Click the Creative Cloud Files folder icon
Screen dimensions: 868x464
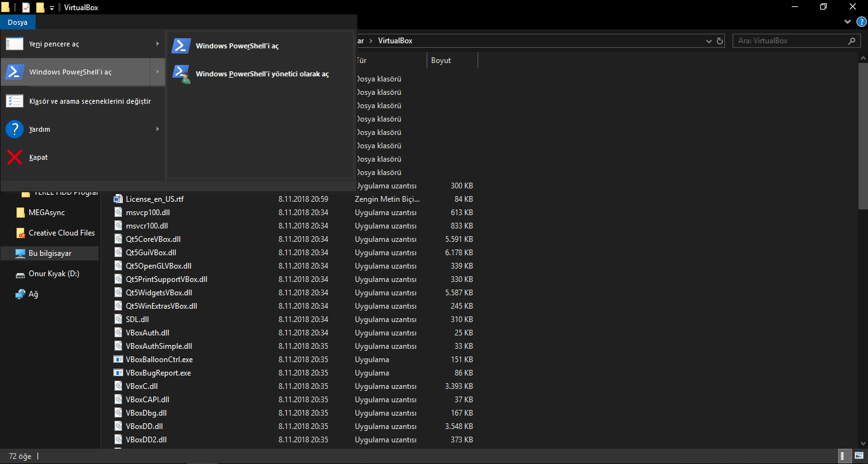coord(20,233)
